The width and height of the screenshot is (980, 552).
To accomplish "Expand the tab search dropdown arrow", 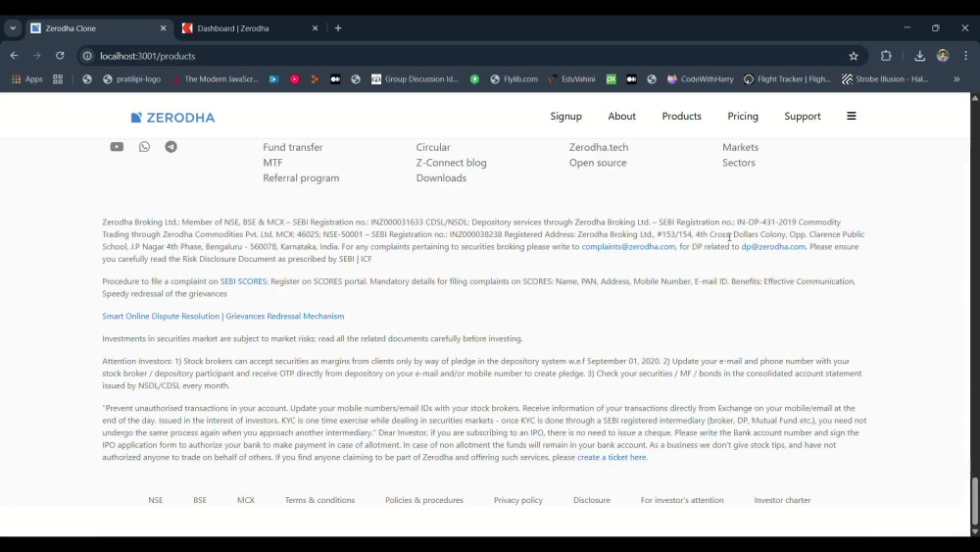I will [13, 28].
